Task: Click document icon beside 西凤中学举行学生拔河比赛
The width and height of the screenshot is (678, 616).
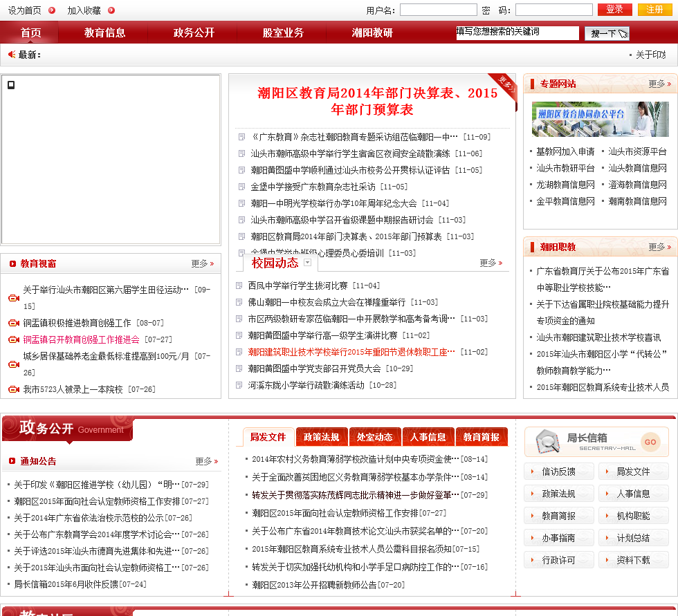Action: click(x=239, y=286)
